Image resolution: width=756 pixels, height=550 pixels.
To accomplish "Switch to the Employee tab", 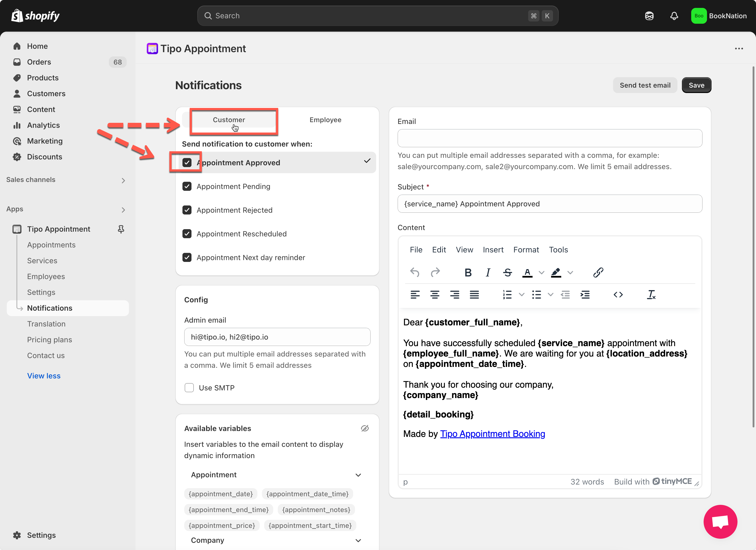I will click(x=325, y=120).
